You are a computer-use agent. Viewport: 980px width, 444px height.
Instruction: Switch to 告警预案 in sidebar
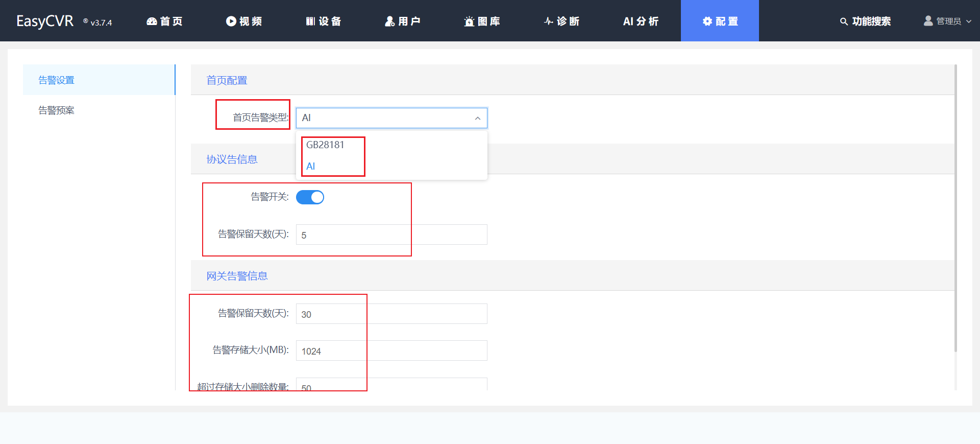pos(57,110)
